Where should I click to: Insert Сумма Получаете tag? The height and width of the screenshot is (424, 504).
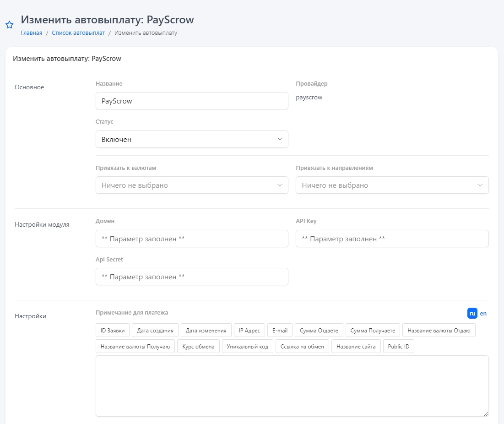(373, 330)
